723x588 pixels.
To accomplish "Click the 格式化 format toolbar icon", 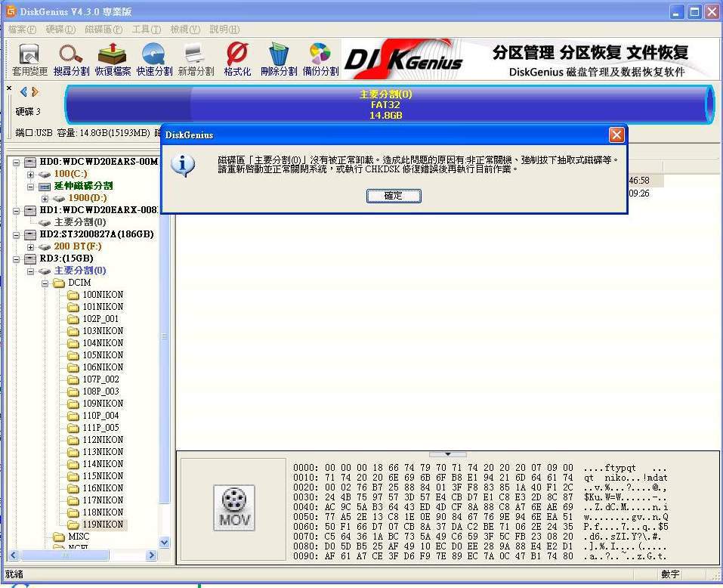I will click(x=237, y=59).
